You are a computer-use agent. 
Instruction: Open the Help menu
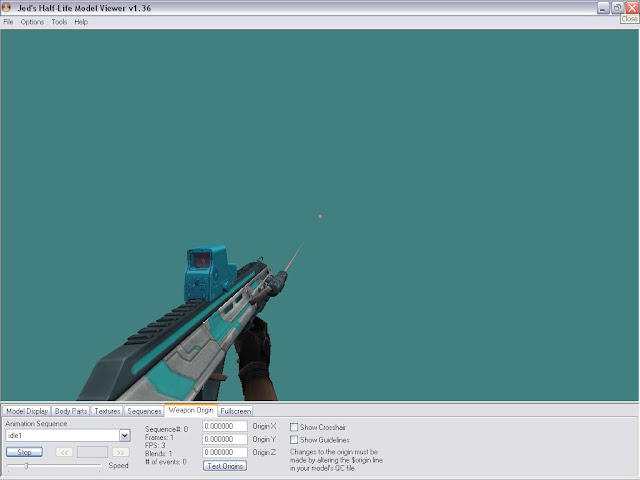[81, 22]
